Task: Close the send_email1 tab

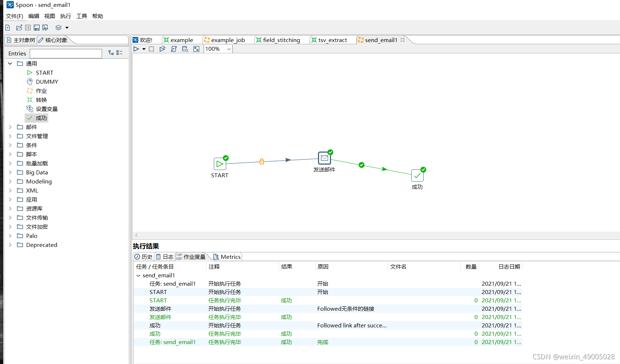Action: [x=403, y=40]
